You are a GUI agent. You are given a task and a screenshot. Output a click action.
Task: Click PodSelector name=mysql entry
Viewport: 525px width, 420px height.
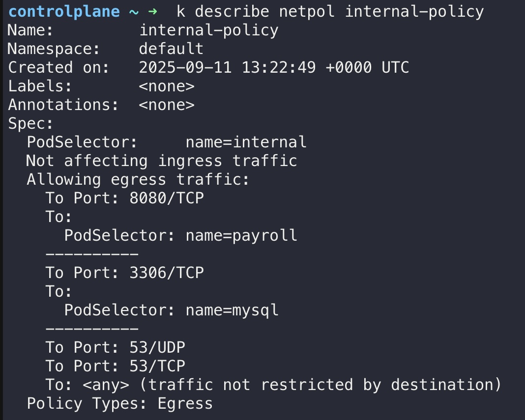[x=171, y=310]
